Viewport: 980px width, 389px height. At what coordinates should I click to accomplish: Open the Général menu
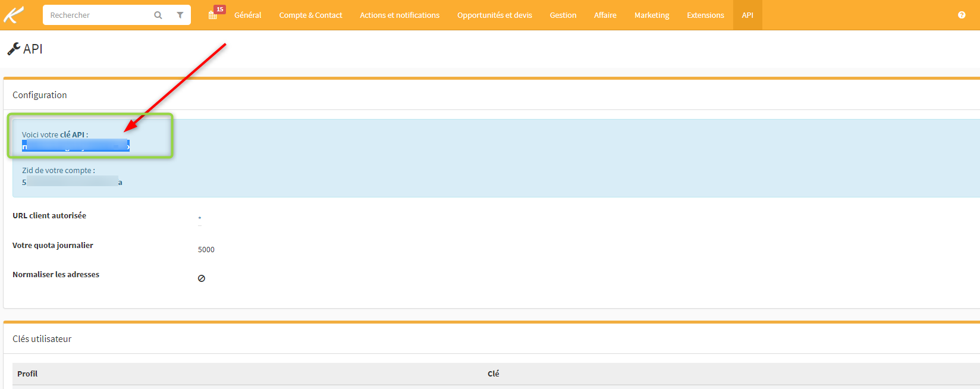[x=247, y=15]
